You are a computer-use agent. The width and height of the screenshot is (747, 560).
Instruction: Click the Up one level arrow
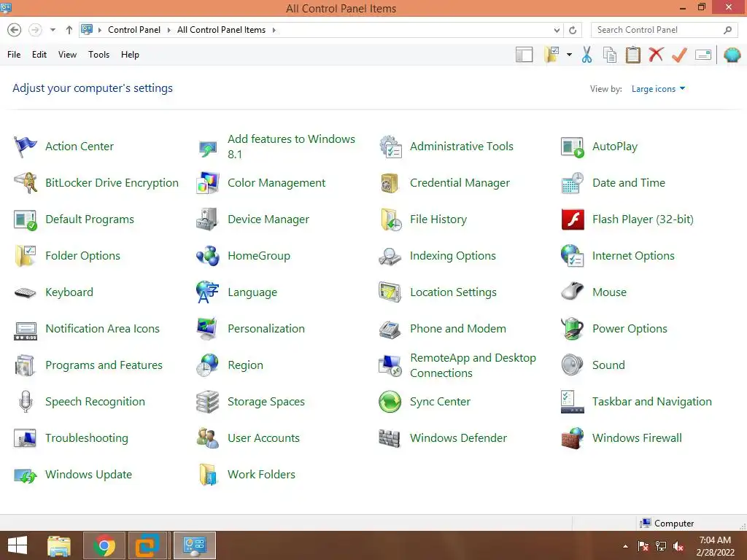(x=69, y=30)
